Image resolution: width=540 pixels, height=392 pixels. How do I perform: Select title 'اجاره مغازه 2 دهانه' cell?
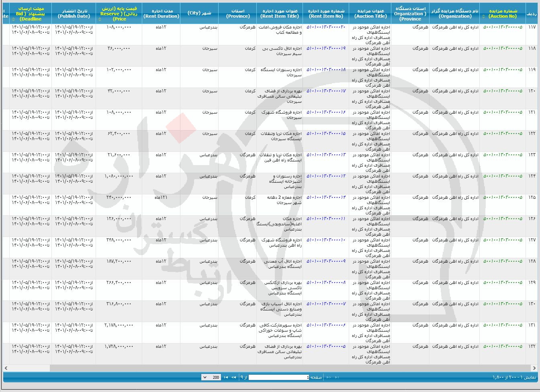[280, 205]
